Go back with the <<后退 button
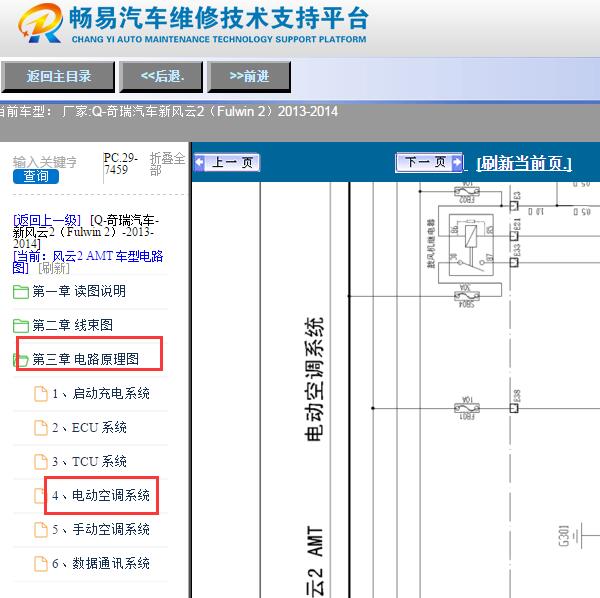The height and width of the screenshot is (598, 600). [161, 77]
